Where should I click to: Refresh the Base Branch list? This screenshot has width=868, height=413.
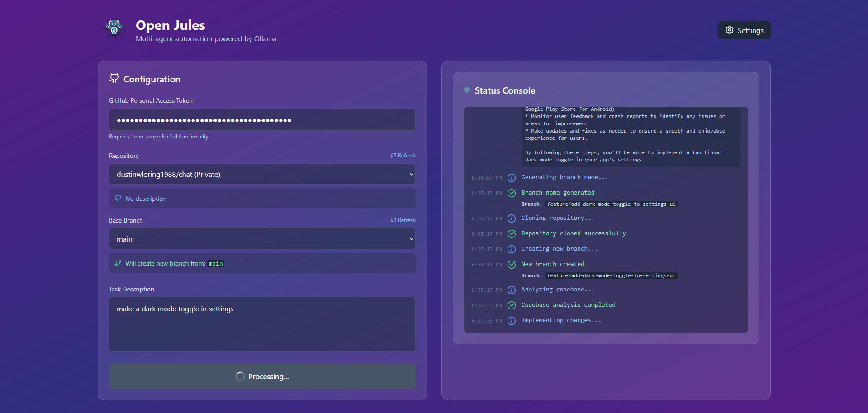403,220
